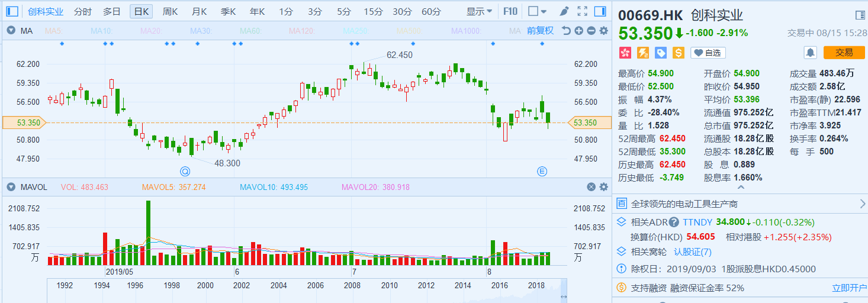Click the Q event marker on chart

[x=185, y=172]
